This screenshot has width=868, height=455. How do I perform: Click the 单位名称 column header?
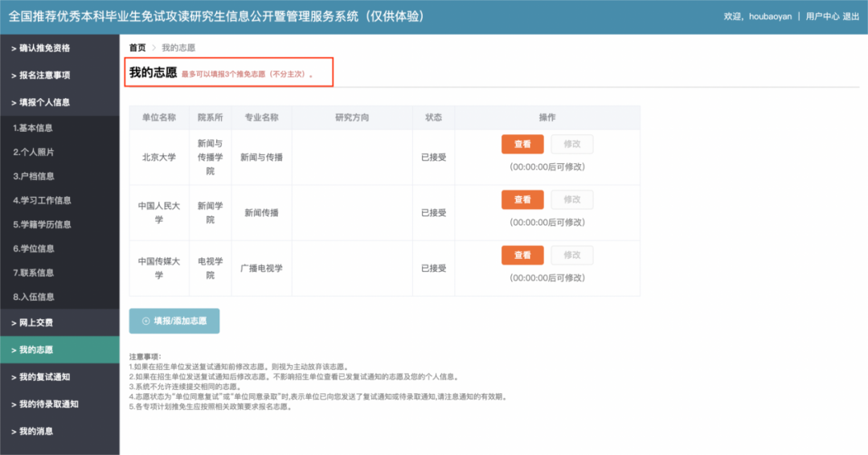(159, 117)
